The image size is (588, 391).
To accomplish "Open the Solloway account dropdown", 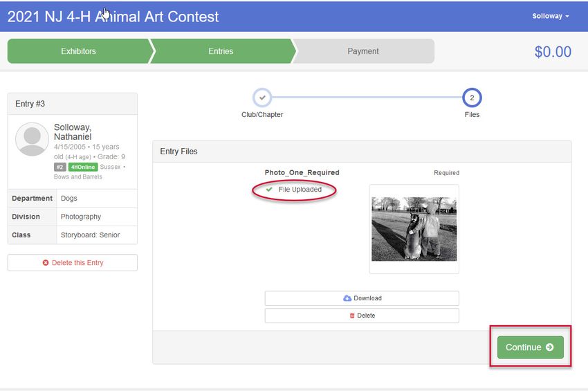I will [x=550, y=16].
